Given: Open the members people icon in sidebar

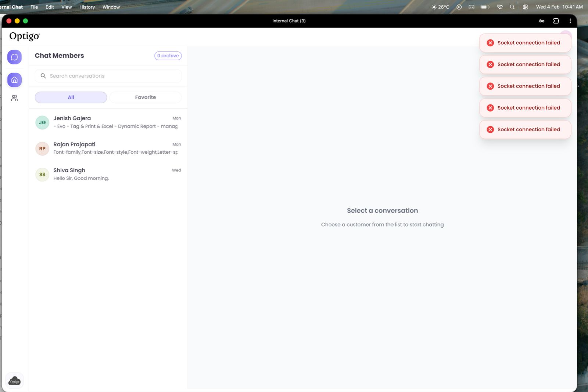Looking at the screenshot, I should pos(14,98).
